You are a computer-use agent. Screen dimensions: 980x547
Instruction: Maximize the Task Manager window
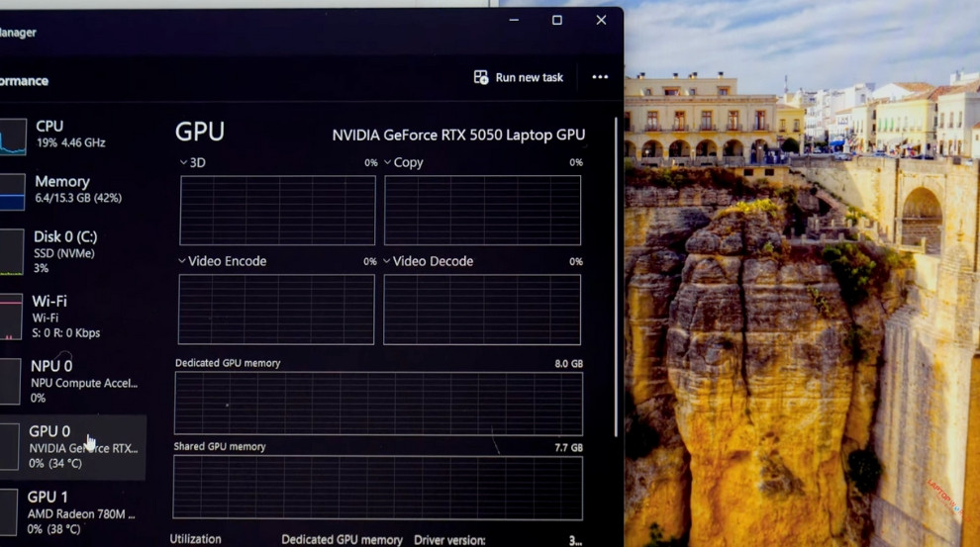(x=557, y=20)
